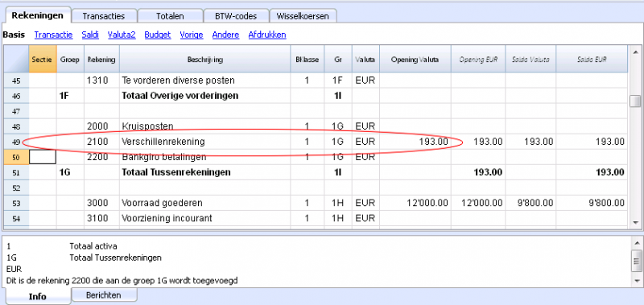The width and height of the screenshot is (644, 305).
Task: Select row header 49
Action: tap(16, 142)
